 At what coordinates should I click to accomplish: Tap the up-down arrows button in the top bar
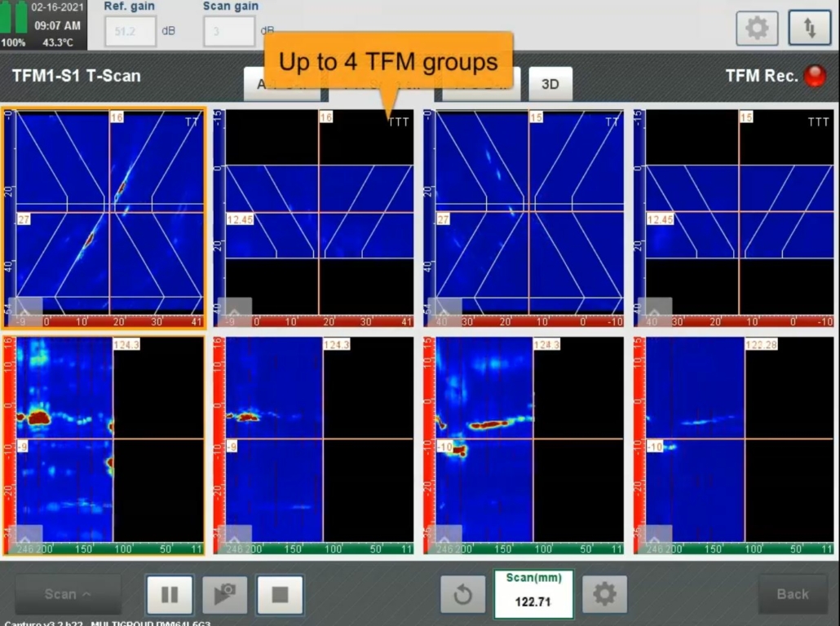pos(810,28)
